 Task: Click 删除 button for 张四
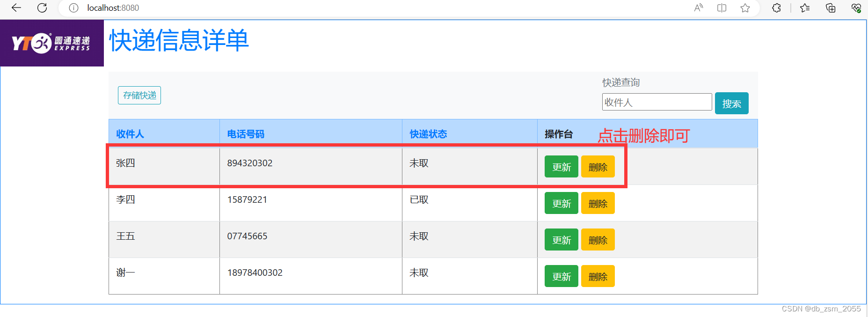598,167
